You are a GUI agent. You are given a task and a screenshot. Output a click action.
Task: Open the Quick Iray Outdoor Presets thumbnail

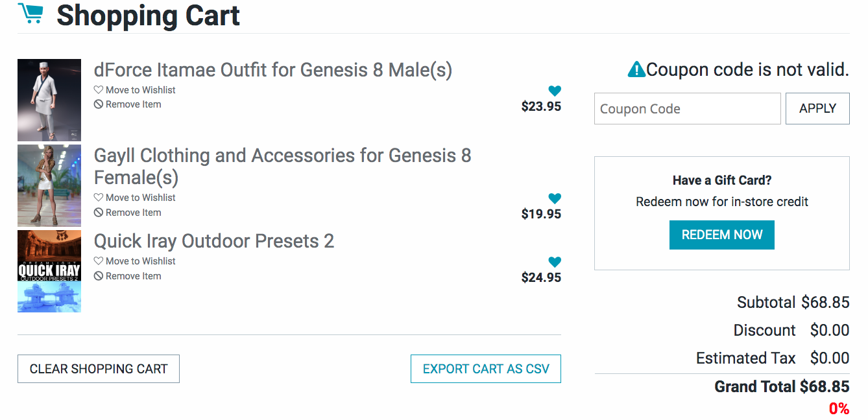[49, 271]
